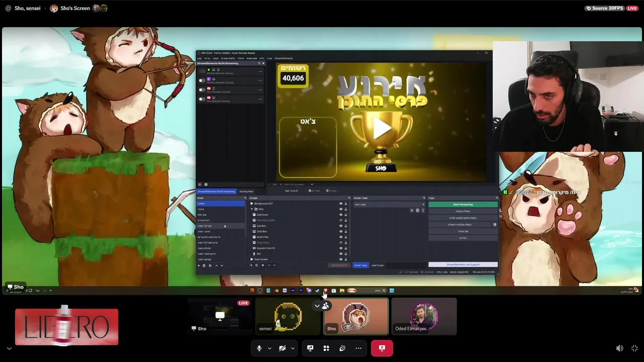
Task: Turn on camera in call controls
Action: [x=282, y=348]
